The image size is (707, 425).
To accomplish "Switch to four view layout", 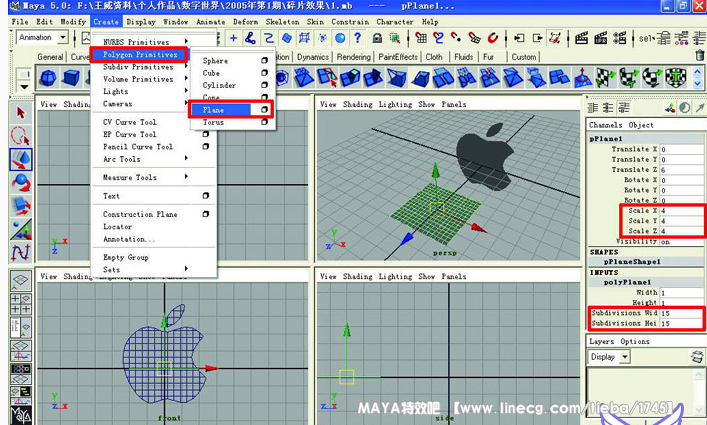I will [21, 304].
